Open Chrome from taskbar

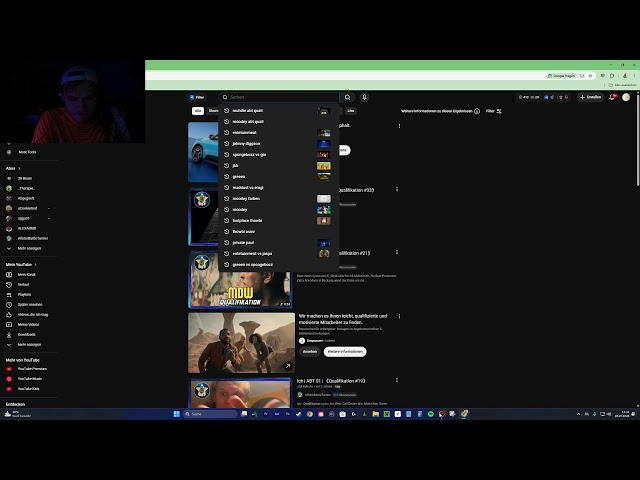tap(310, 414)
